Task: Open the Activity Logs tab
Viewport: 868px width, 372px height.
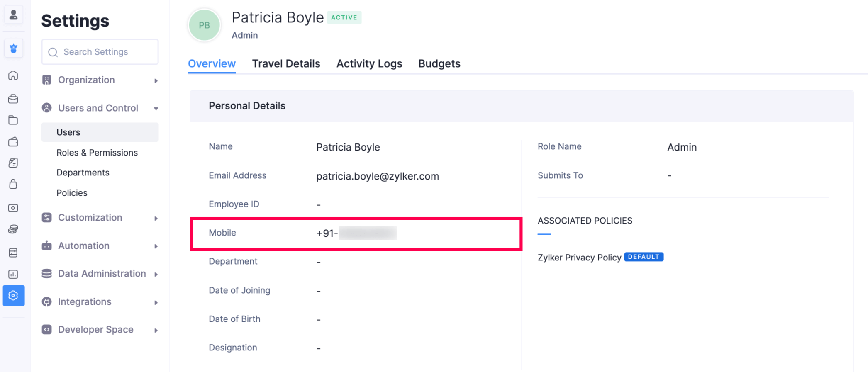Action: click(369, 63)
